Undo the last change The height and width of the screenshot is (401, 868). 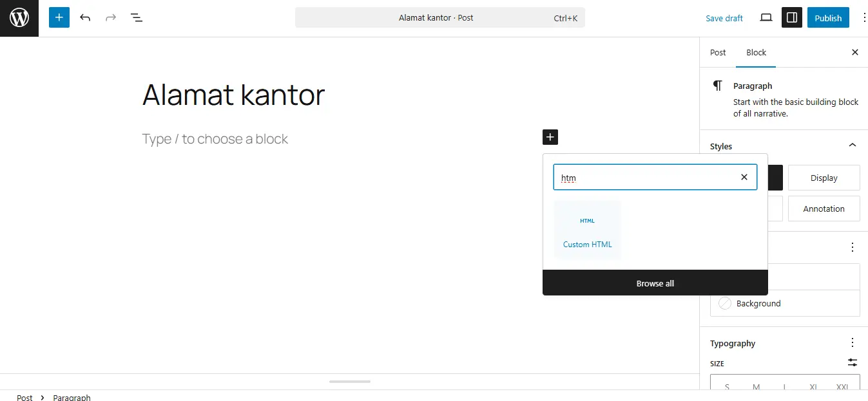(x=85, y=18)
